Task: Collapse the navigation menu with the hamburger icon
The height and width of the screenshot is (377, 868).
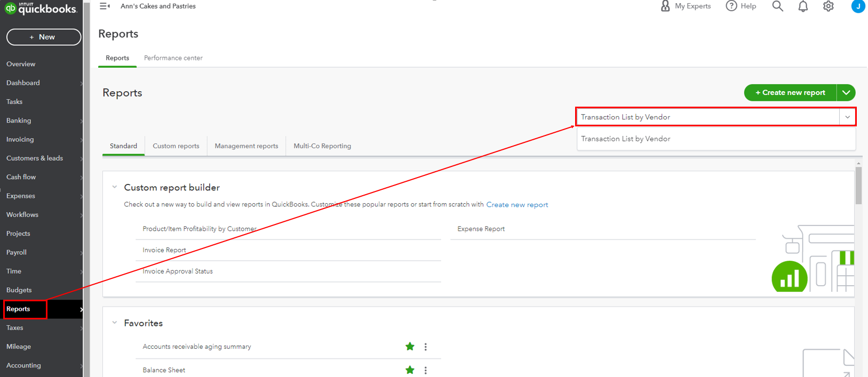Action: coord(105,6)
